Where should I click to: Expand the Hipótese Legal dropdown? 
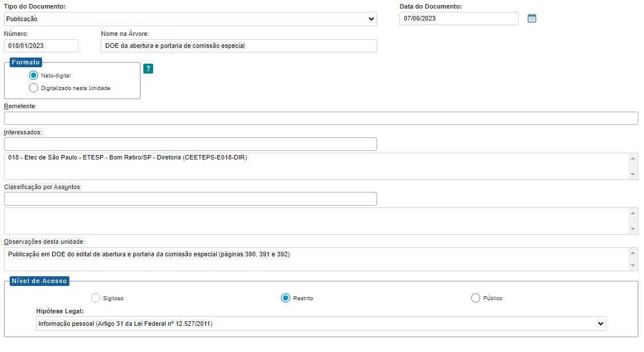coord(320,324)
